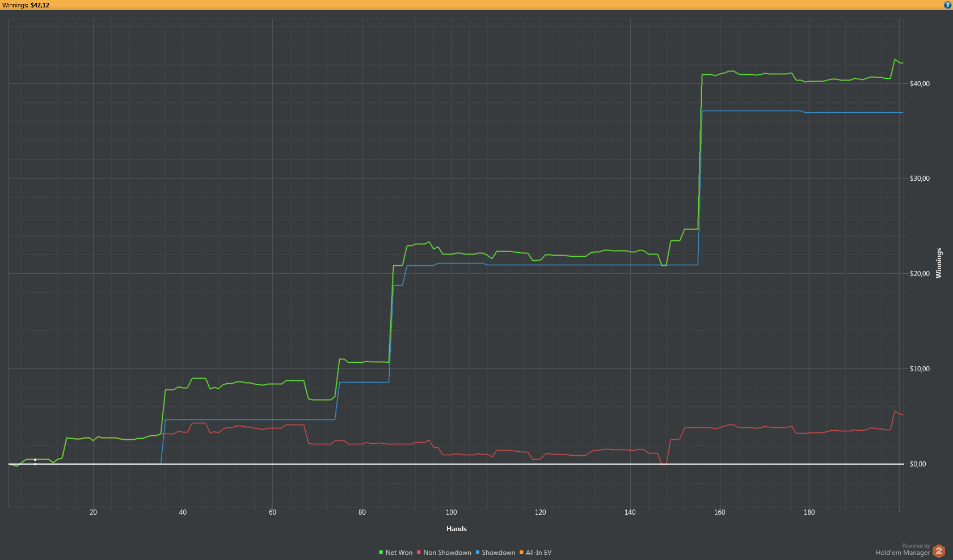Toggle the Non Showdown series label
The image size is (953, 560).
tap(447, 553)
